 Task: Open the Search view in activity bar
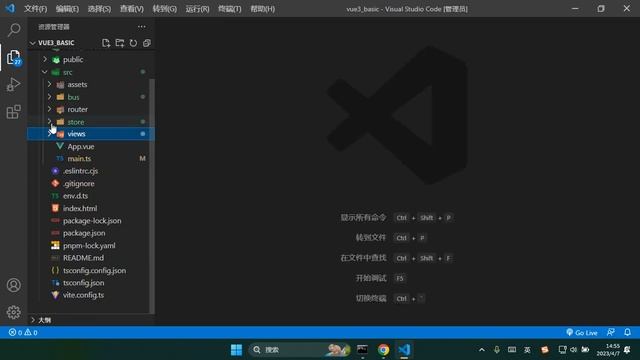14,30
